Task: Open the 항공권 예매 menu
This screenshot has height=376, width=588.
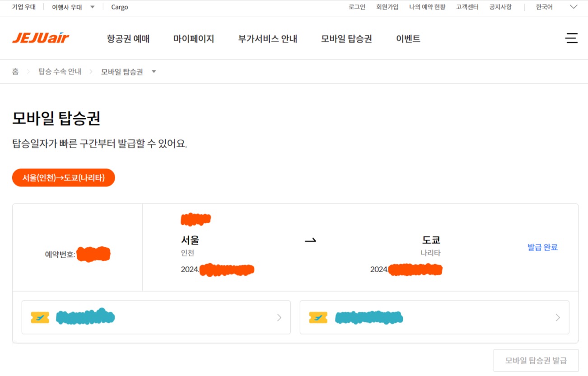Action: pyautogui.click(x=128, y=39)
